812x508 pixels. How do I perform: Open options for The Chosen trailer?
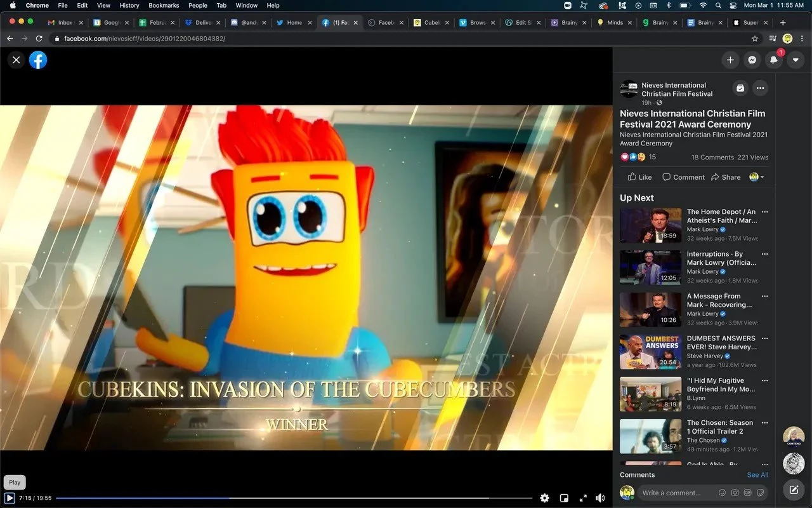764,422
